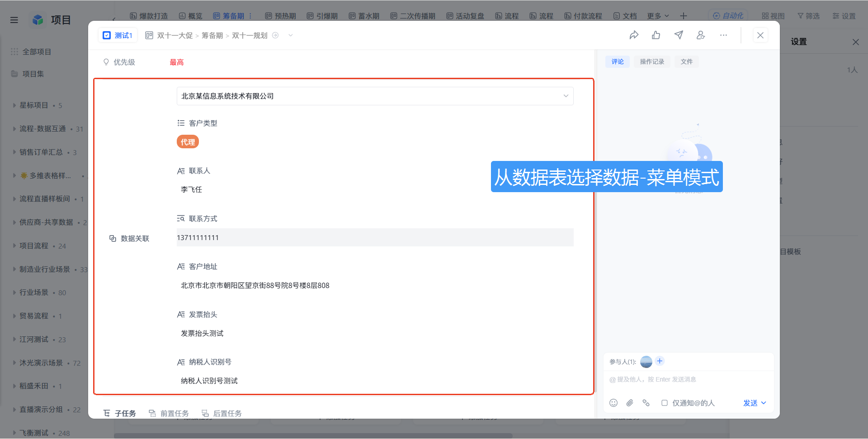Viewport: 868px width, 439px height.
Task: Click the 视图 view button
Action: pyautogui.click(x=773, y=16)
